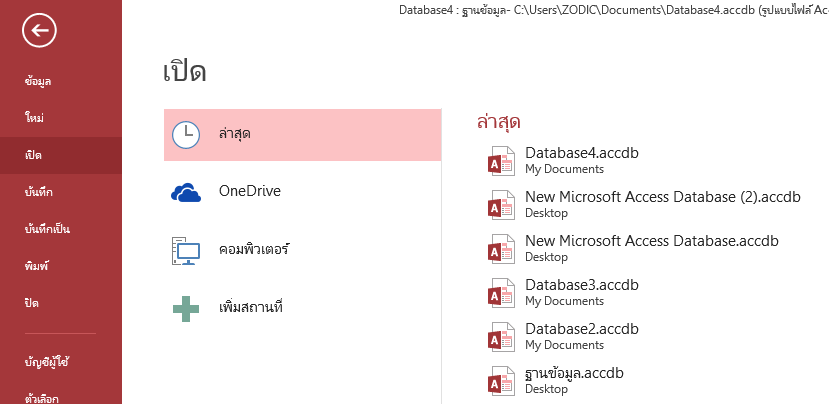Image resolution: width=830 pixels, height=404 pixels.
Task: Select the OneDrive location entry
Action: pos(250,191)
